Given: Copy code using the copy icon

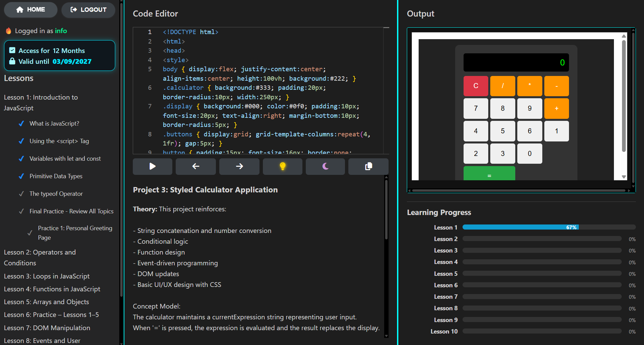Looking at the screenshot, I should point(368,166).
